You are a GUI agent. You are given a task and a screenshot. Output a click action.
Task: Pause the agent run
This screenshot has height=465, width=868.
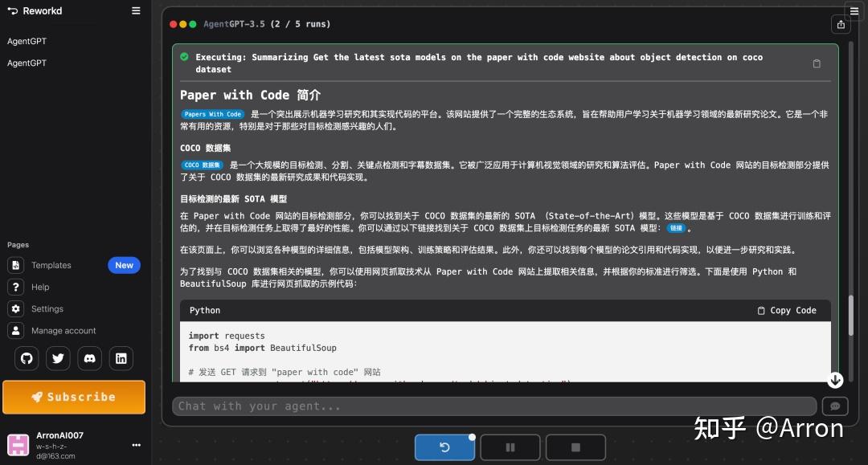pos(510,447)
